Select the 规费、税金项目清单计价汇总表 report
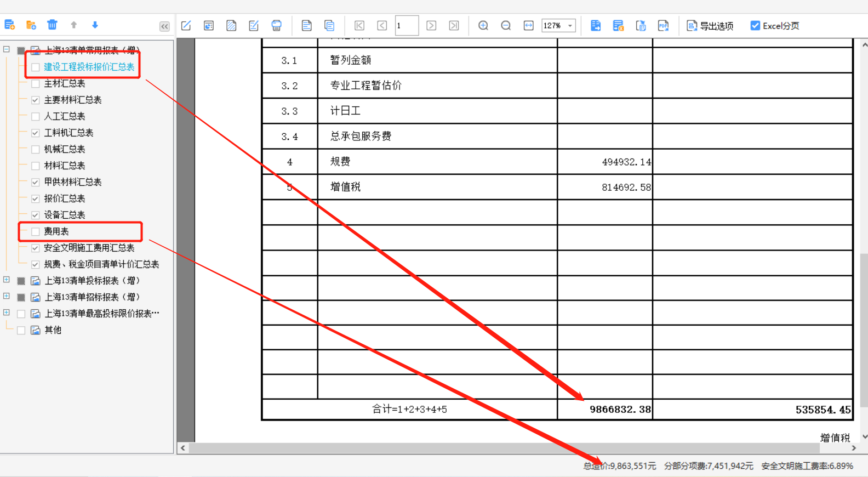Screen dimensions: 868x477 (101, 264)
